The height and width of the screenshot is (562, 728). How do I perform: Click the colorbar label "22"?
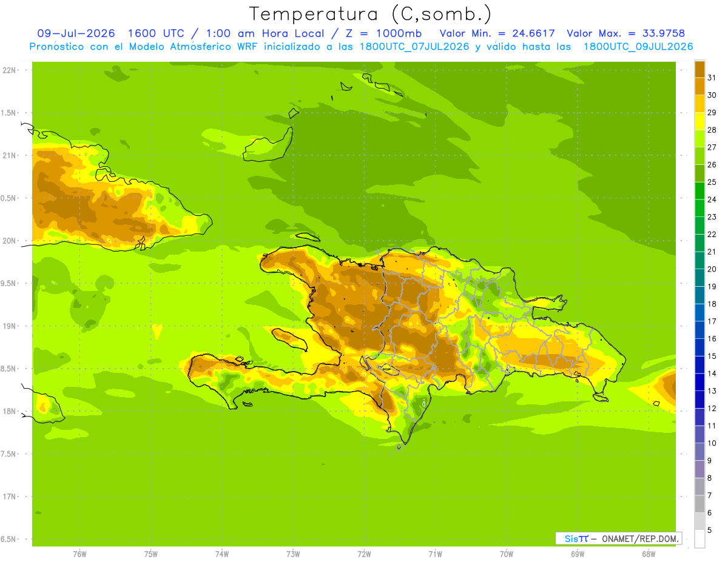click(x=712, y=234)
